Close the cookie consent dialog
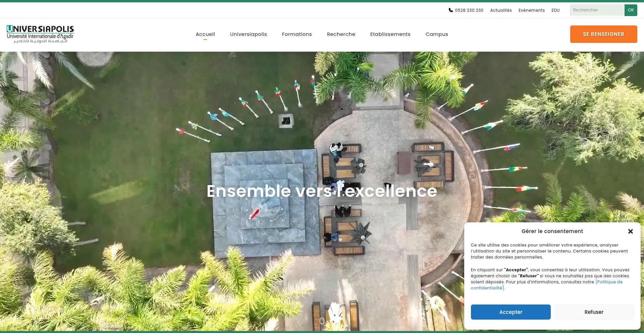The width and height of the screenshot is (644, 333). click(x=630, y=231)
